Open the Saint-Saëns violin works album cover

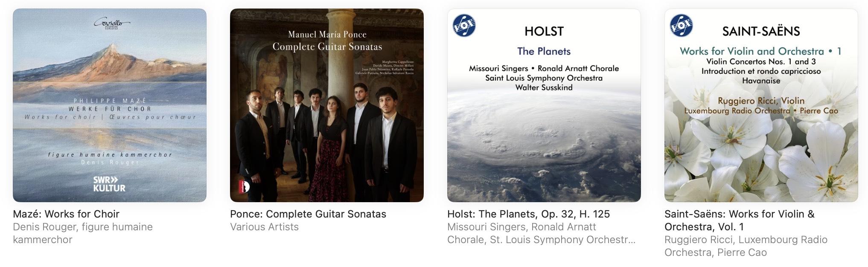[761, 105]
